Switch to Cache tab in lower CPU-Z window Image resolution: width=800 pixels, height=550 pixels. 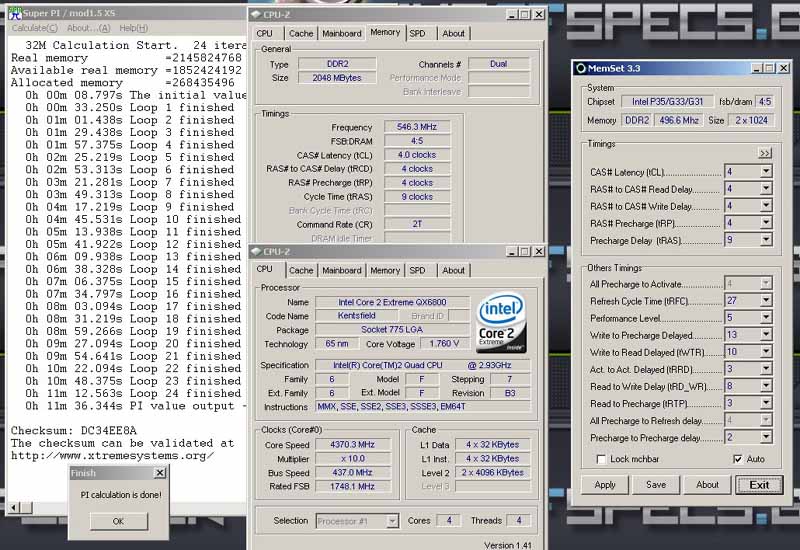(301, 270)
